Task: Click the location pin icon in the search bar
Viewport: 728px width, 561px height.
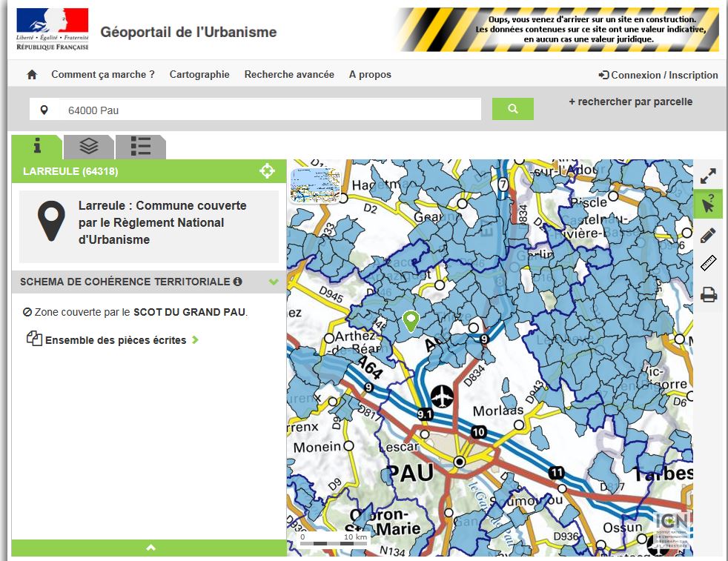Action: click(44, 110)
